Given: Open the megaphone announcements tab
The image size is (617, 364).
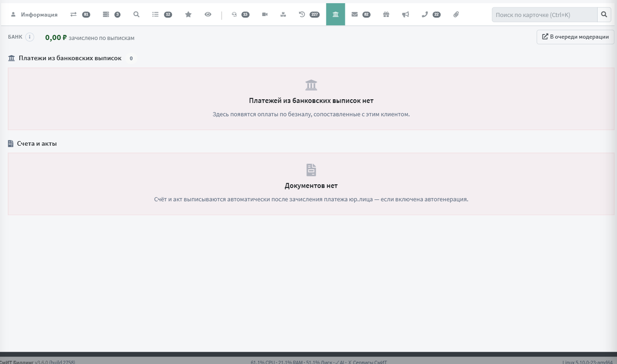Looking at the screenshot, I should (x=406, y=14).
